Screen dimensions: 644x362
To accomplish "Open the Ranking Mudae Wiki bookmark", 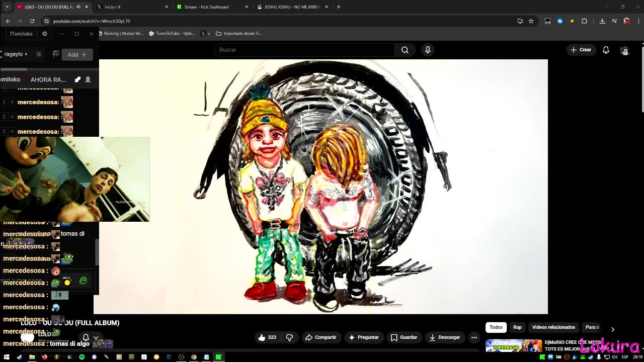I will [x=121, y=34].
